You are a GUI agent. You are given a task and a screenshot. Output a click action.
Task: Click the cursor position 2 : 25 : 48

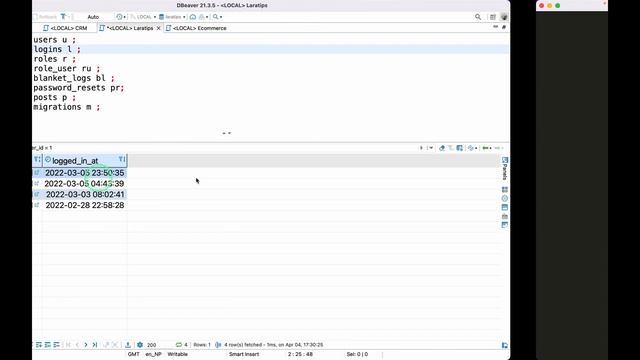pyautogui.click(x=300, y=354)
